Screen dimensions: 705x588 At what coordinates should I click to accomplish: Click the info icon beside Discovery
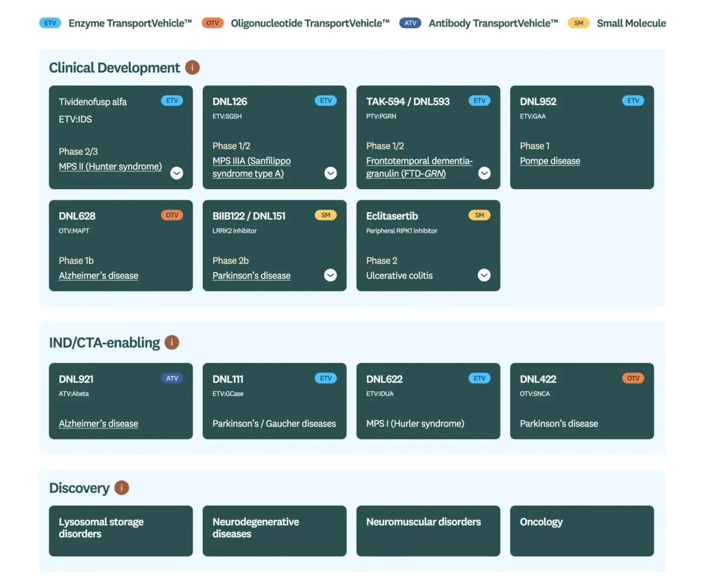[x=122, y=488]
